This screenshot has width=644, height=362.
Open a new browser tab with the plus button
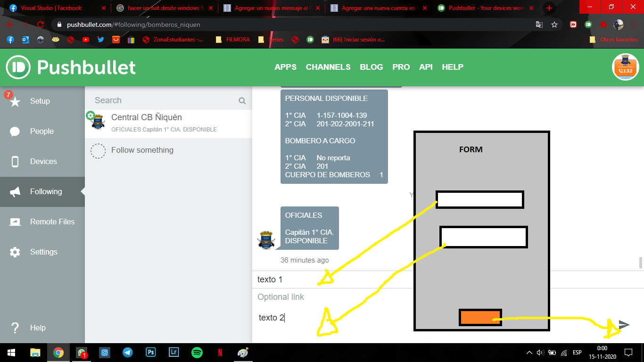[x=549, y=8]
